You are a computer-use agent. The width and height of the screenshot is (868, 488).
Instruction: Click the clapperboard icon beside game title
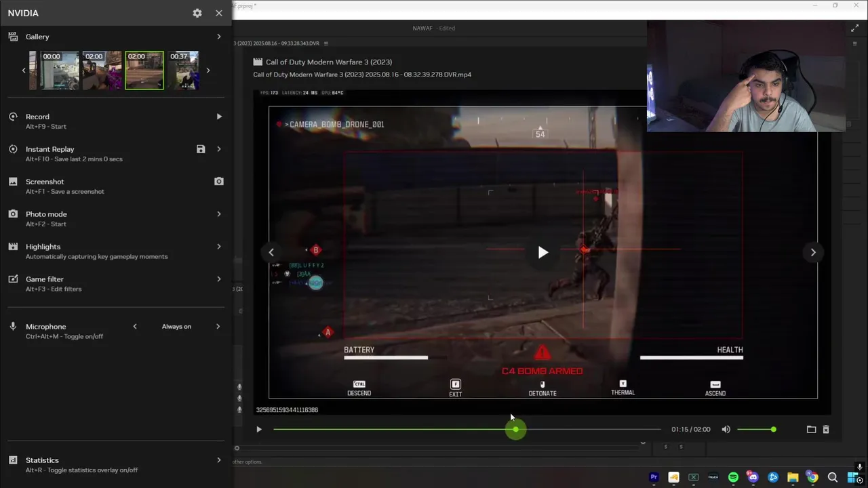pos(258,62)
